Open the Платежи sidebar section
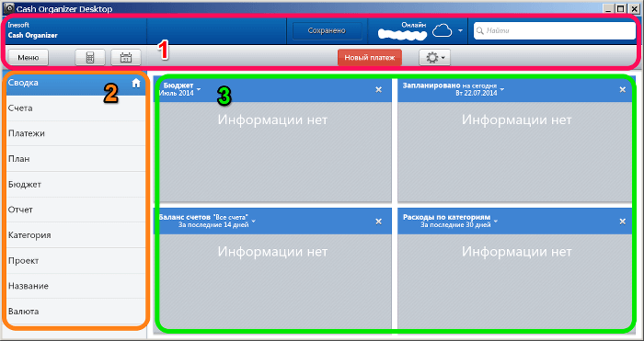The width and height of the screenshot is (644, 341). coord(76,133)
